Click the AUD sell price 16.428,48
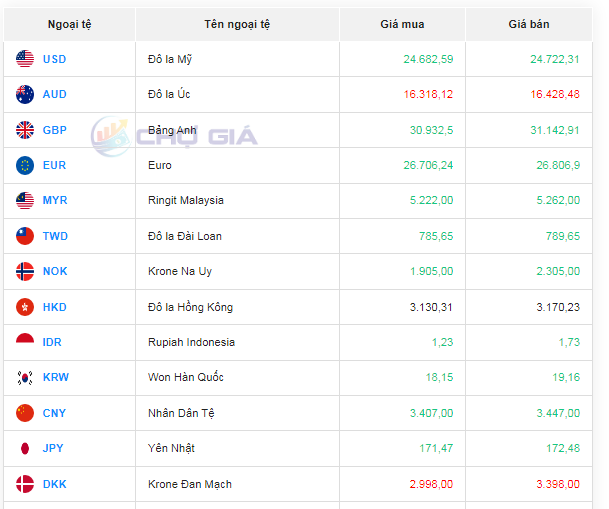This screenshot has width=609, height=509. [554, 94]
